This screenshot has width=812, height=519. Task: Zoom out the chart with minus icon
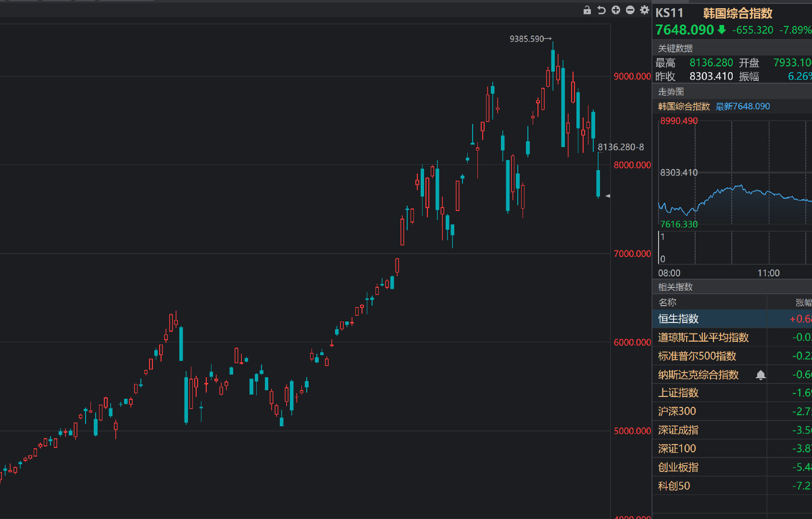click(x=630, y=10)
